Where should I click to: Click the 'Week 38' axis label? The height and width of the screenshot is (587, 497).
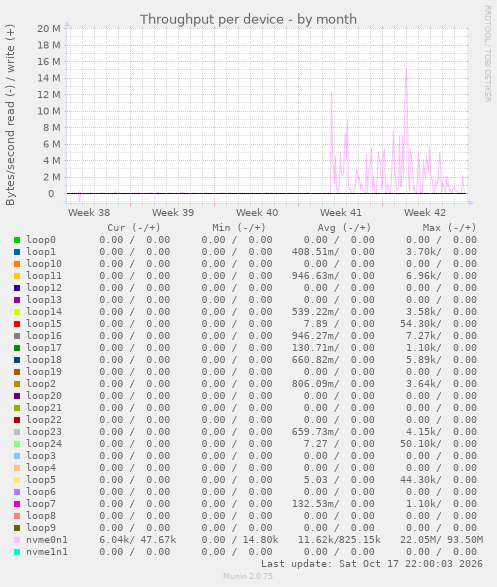[89, 213]
